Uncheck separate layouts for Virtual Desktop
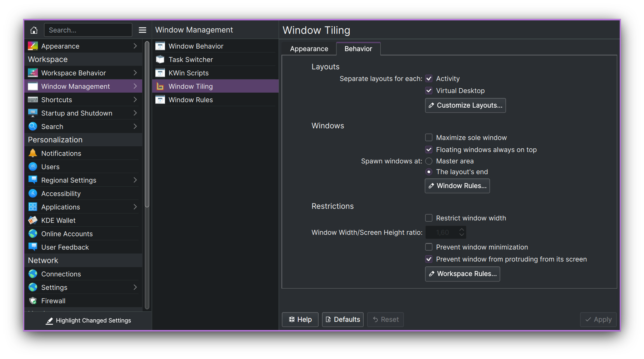Viewport: 644px width, 359px height. coord(429,91)
